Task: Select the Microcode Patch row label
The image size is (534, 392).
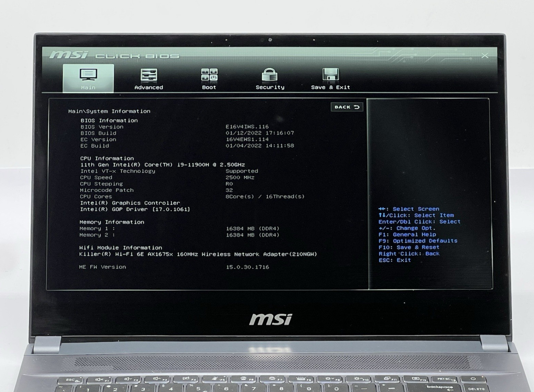Action: pyautogui.click(x=107, y=190)
